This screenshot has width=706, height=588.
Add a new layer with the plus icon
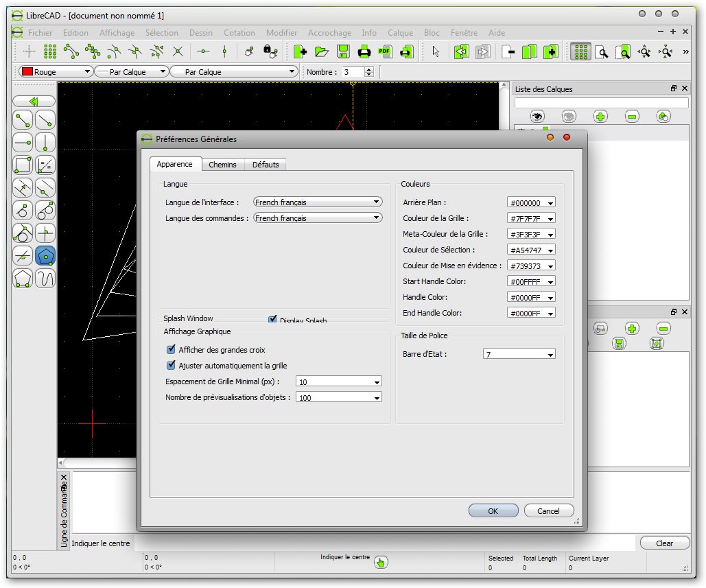coord(600,117)
